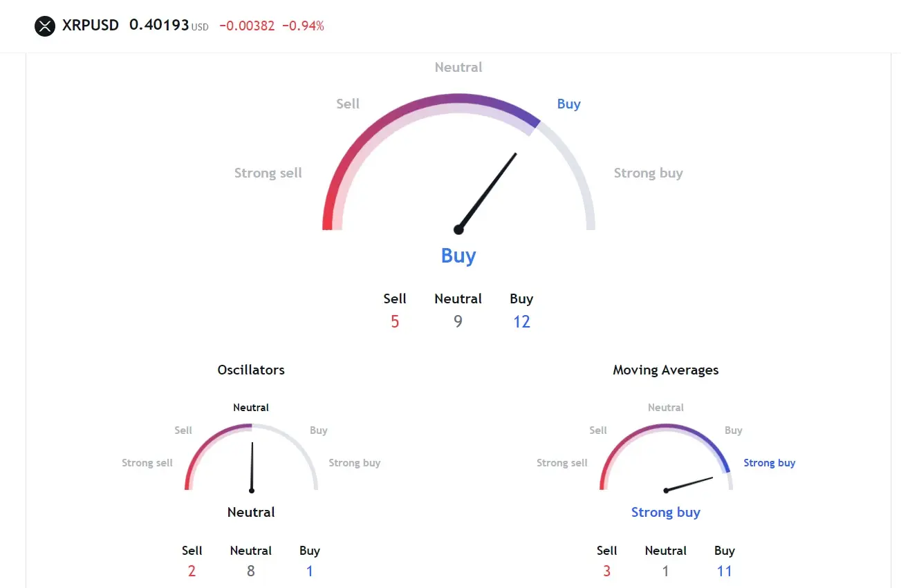Select the Strong sell label on main gauge
The width and height of the screenshot is (901, 588).
click(x=268, y=173)
